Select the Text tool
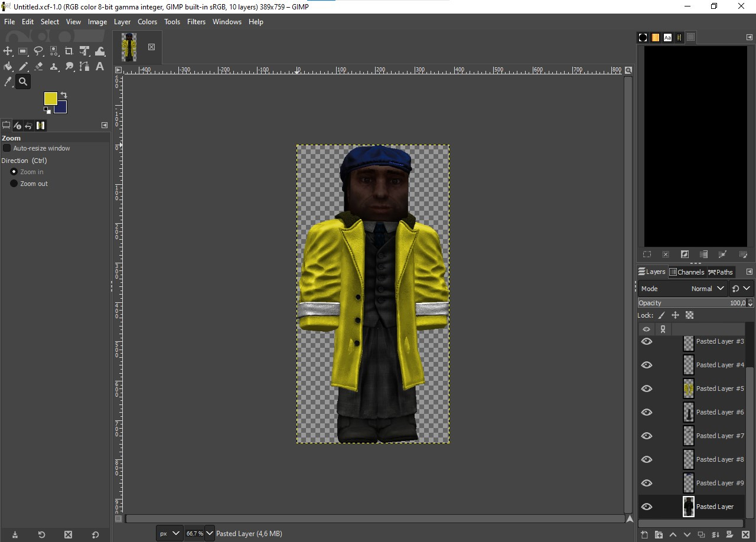This screenshot has width=756, height=542. [x=100, y=67]
